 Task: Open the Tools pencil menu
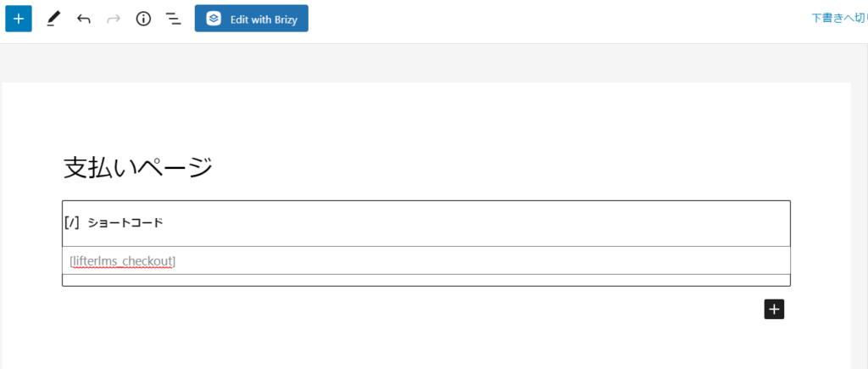tap(53, 19)
